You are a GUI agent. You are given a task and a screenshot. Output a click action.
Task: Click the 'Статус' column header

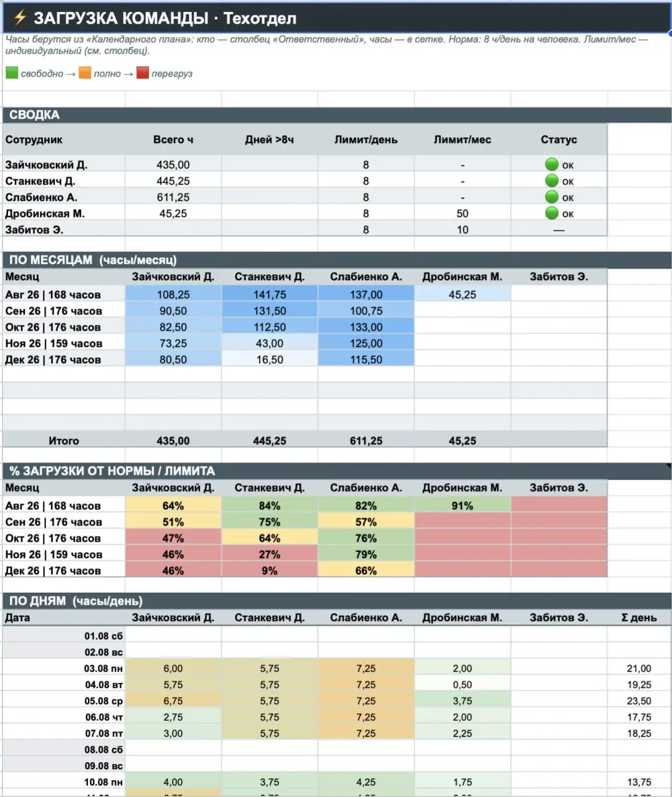[x=559, y=139]
